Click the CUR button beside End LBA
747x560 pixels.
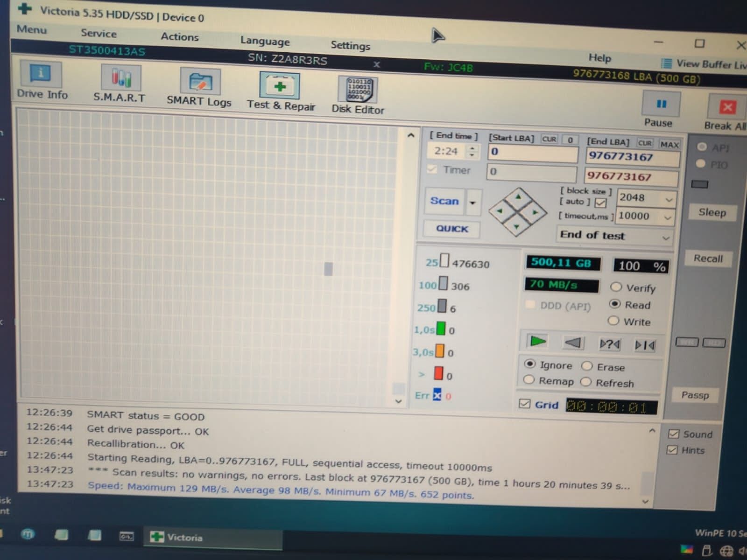pyautogui.click(x=645, y=143)
